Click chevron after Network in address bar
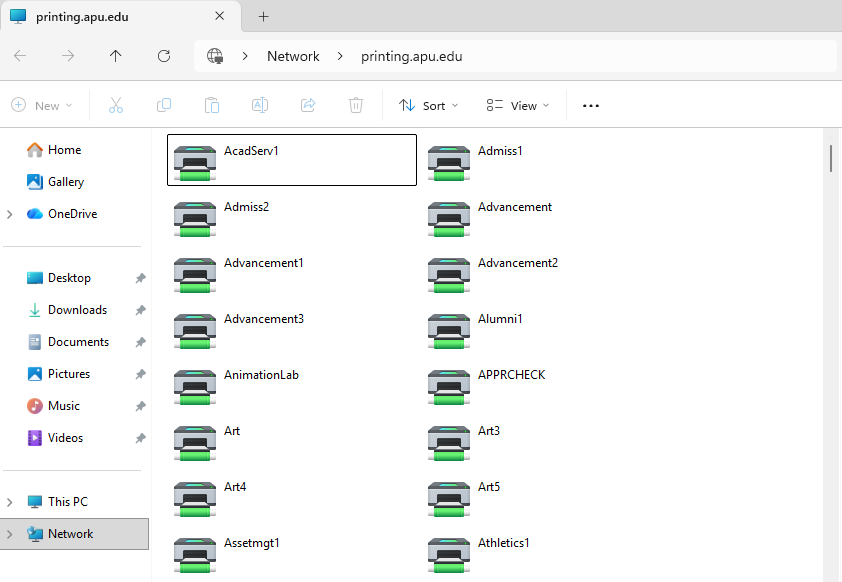Screen dimensions: 842x582 tap(340, 56)
